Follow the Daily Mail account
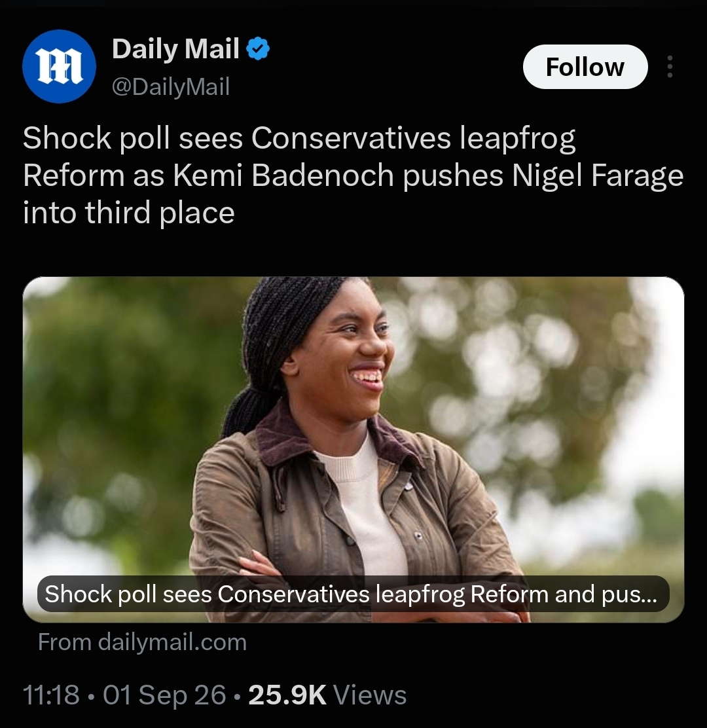Viewport: 707px width, 728px height. pos(585,66)
